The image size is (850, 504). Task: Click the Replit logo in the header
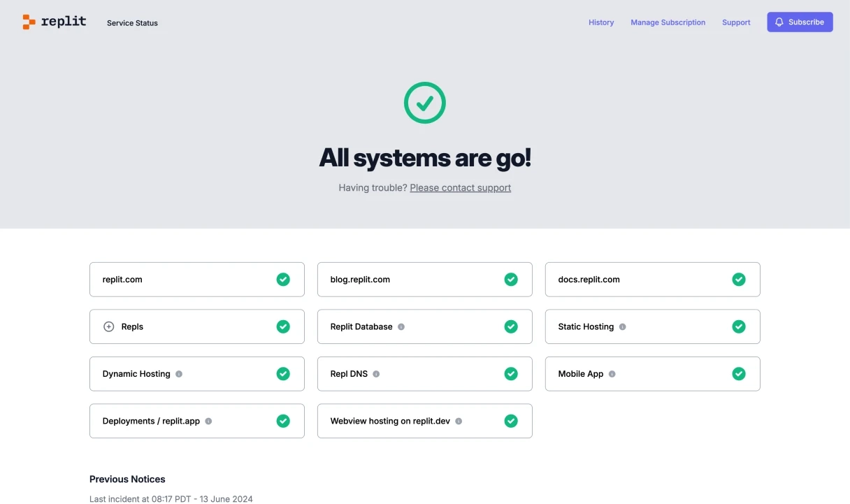55,22
